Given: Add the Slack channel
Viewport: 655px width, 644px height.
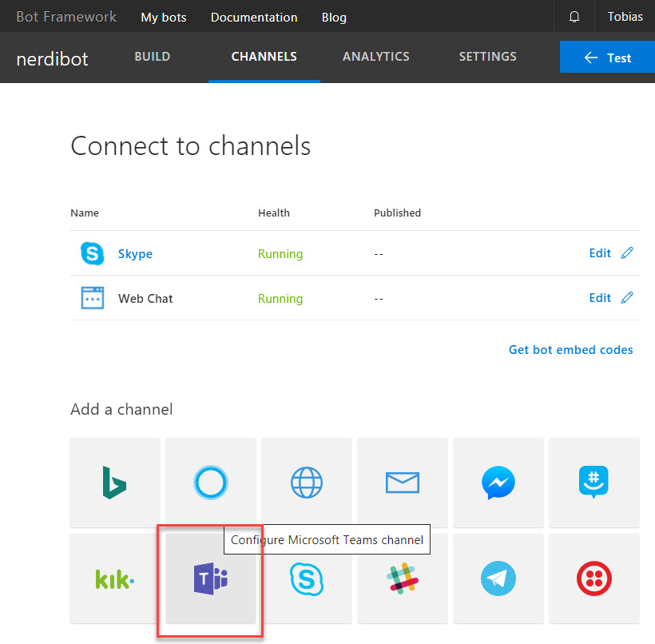Looking at the screenshot, I should tap(403, 578).
